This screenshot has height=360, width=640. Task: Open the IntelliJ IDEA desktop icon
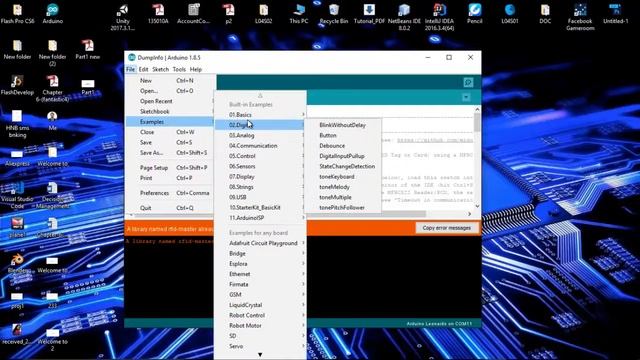(x=439, y=17)
